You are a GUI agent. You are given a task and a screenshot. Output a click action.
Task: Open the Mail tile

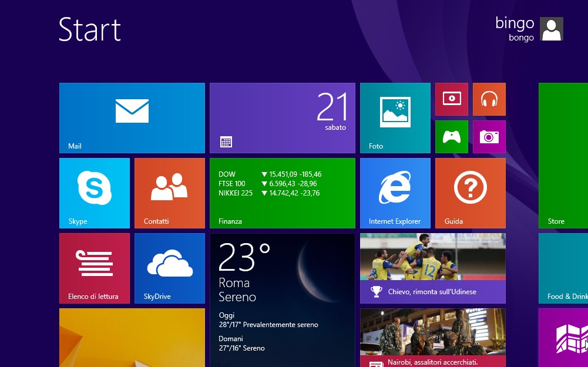132,118
